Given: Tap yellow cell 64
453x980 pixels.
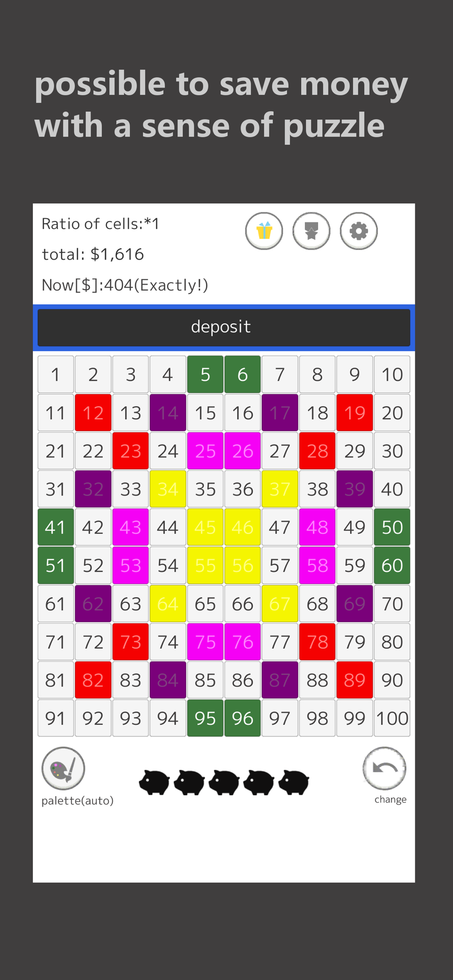Looking at the screenshot, I should (168, 604).
